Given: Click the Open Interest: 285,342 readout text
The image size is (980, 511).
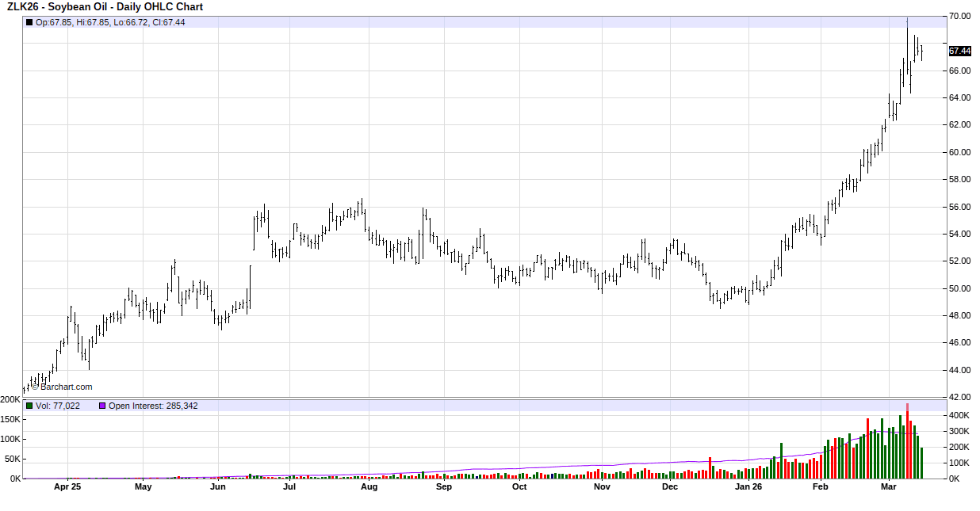Looking at the screenshot, I should click(x=153, y=406).
